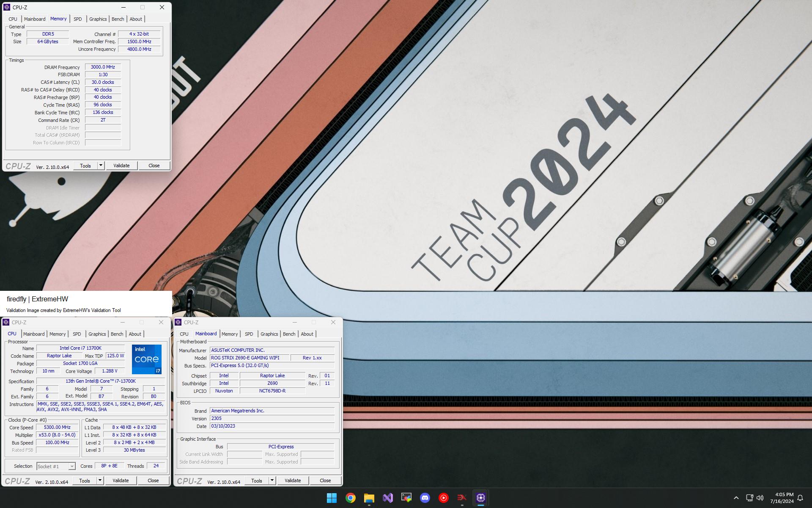Open the Windows Start menu
This screenshot has width=812, height=508.
(332, 498)
